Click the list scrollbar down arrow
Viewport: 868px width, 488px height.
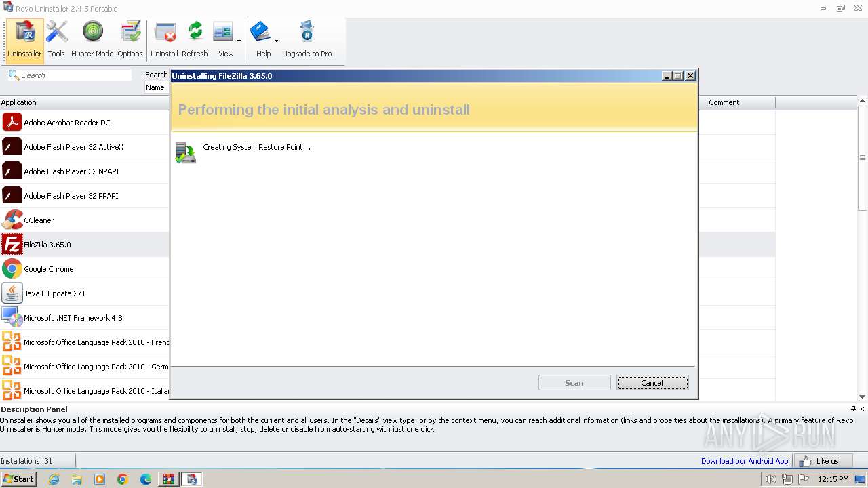point(863,396)
